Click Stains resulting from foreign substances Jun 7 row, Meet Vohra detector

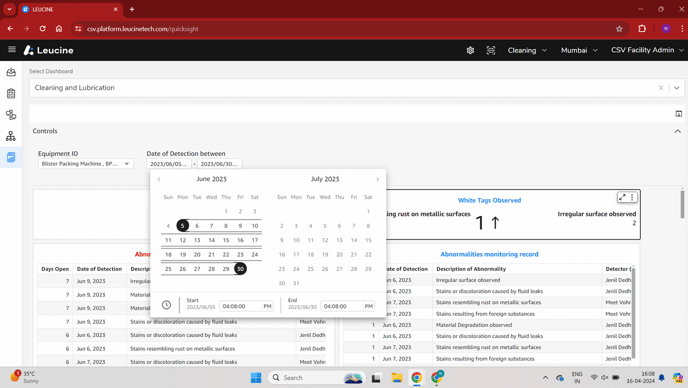click(x=487, y=314)
